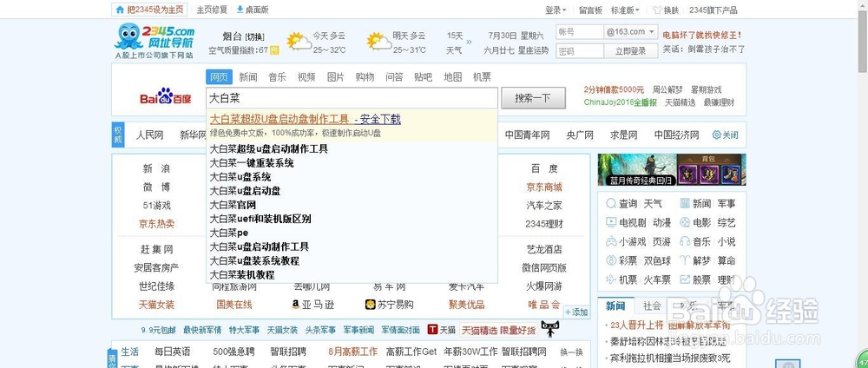Click the 蓝月传奇 game banner ad
Viewport: 868px width, 368px height.
point(672,169)
